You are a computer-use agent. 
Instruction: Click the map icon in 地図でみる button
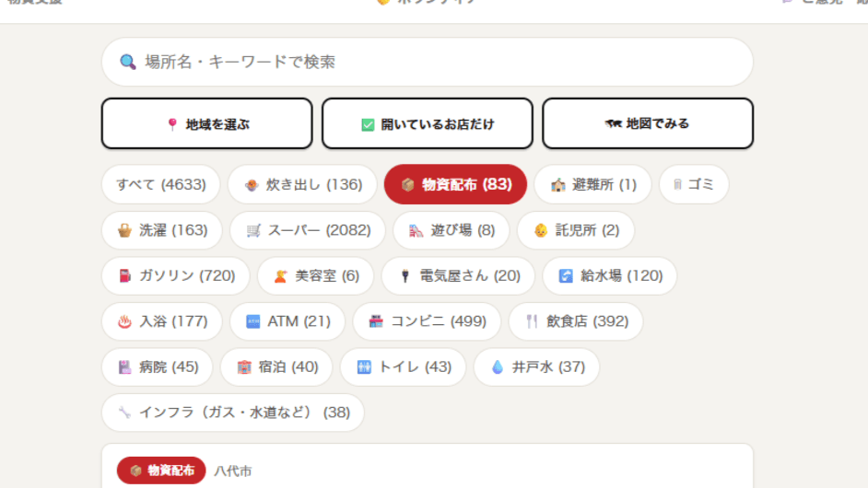click(x=614, y=124)
